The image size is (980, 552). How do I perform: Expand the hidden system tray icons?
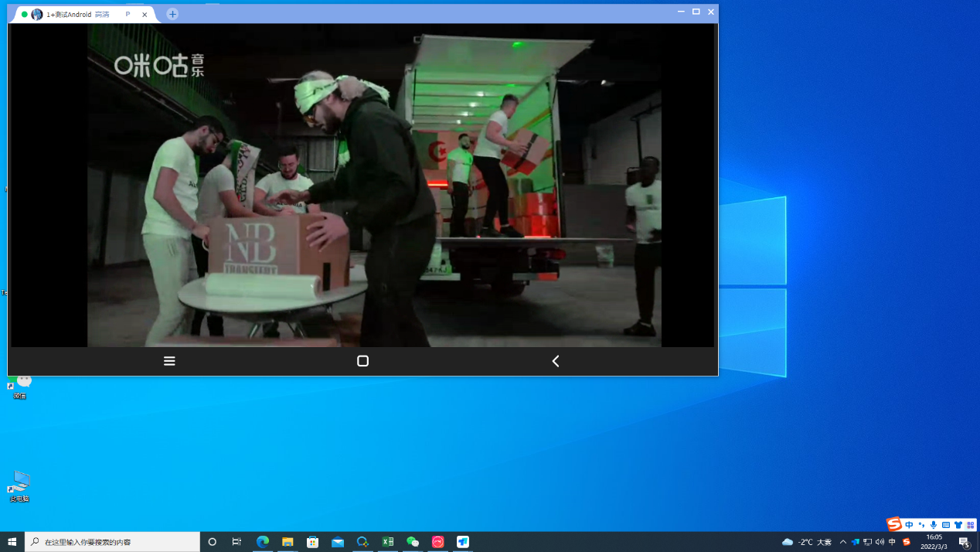pyautogui.click(x=843, y=542)
